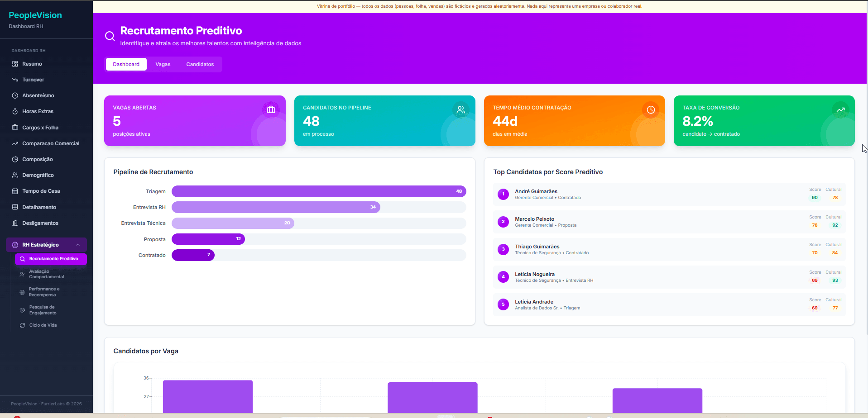
Task: Click the Vagas Abertas card value 5
Action: tap(117, 121)
